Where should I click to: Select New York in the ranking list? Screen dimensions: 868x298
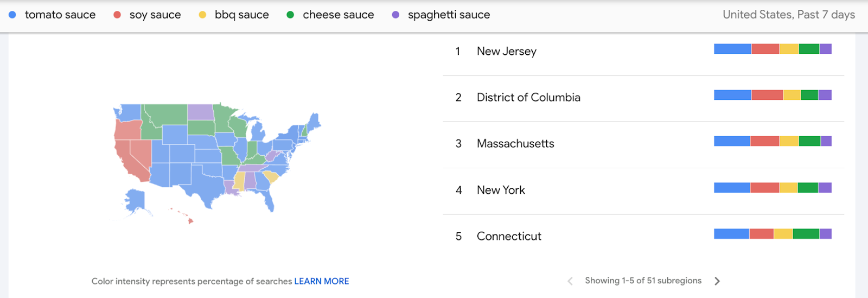click(x=643, y=191)
